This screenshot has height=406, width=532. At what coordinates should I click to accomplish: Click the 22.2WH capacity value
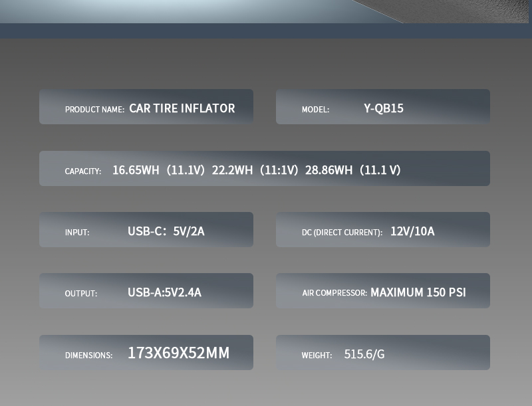[232, 170]
